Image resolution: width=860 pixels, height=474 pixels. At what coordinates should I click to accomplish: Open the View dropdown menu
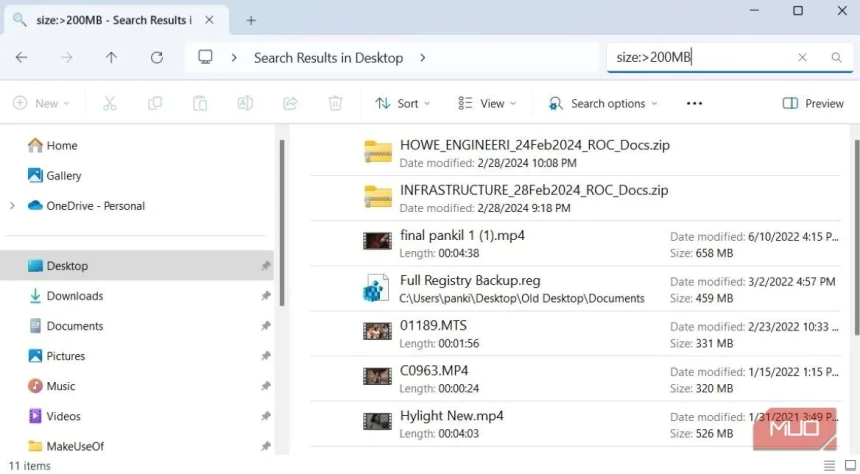pyautogui.click(x=487, y=103)
